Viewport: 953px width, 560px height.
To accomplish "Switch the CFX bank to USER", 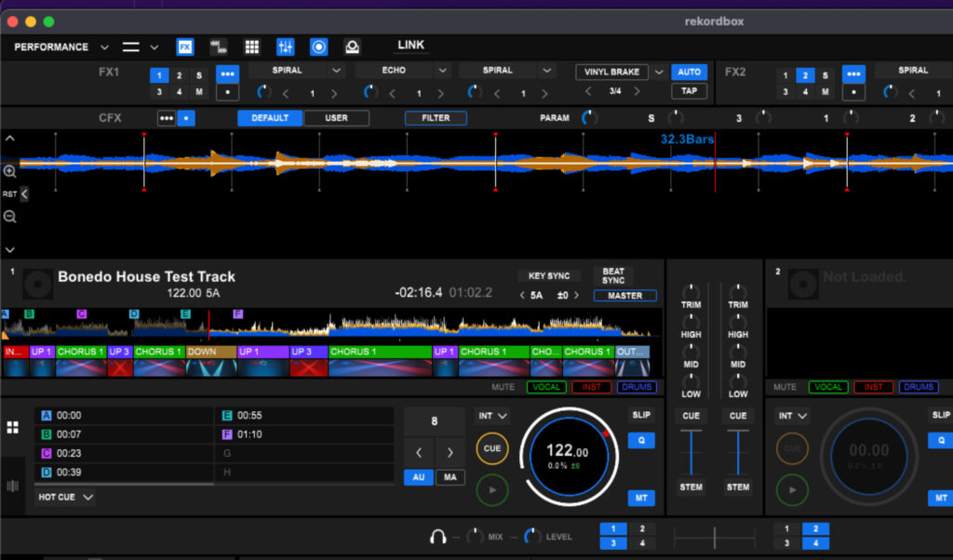I will (x=337, y=118).
